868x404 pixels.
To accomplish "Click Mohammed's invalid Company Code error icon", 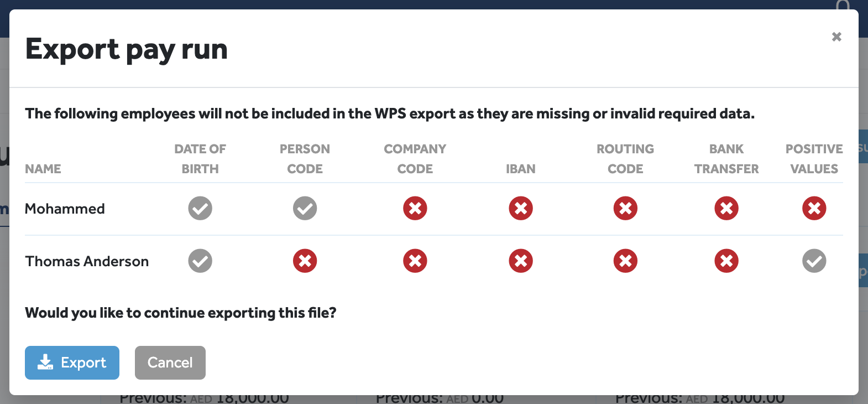I will [x=415, y=209].
